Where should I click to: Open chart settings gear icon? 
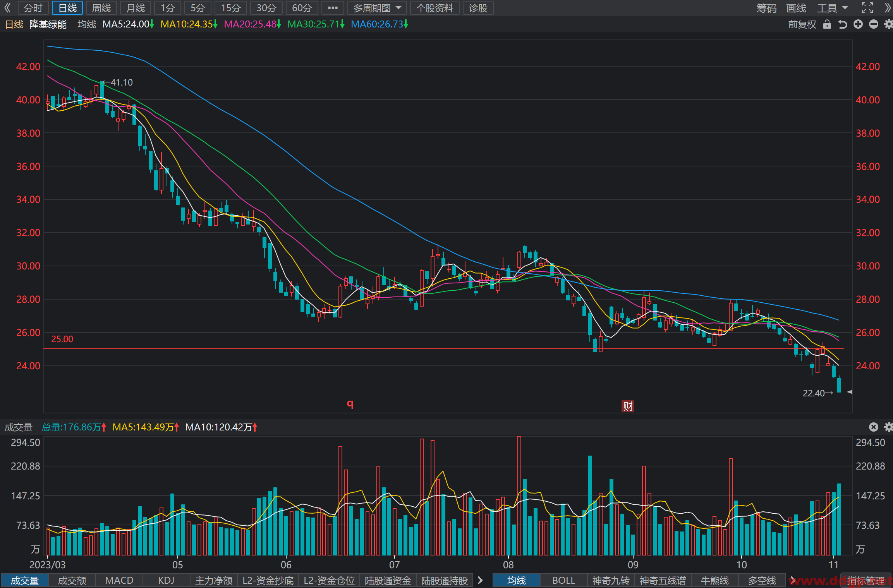pos(888,24)
